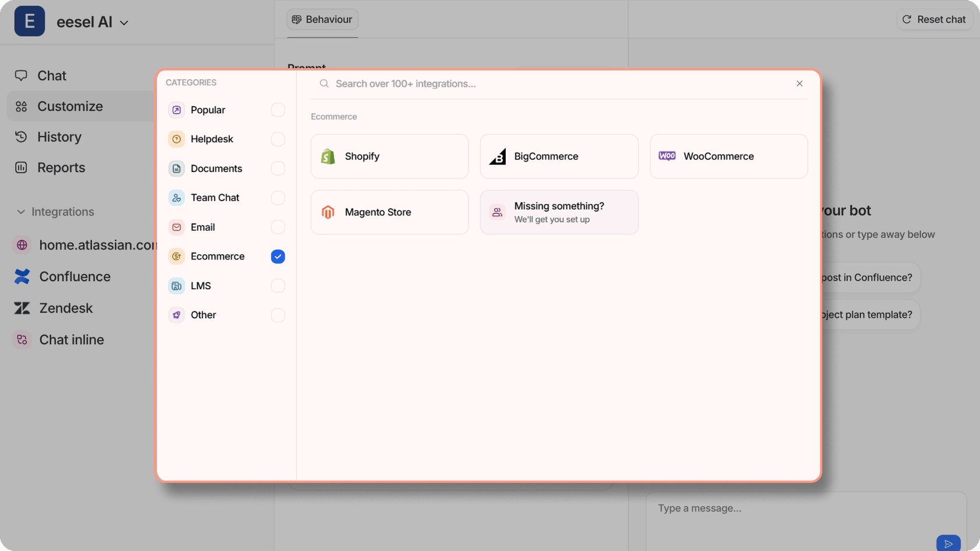Select the Other category label

pos(203,315)
